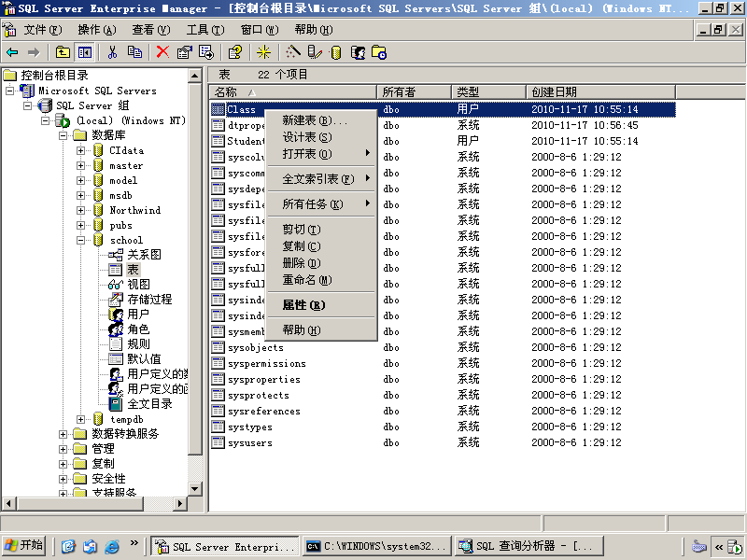Select the 规则 node icon in tree

click(115, 344)
